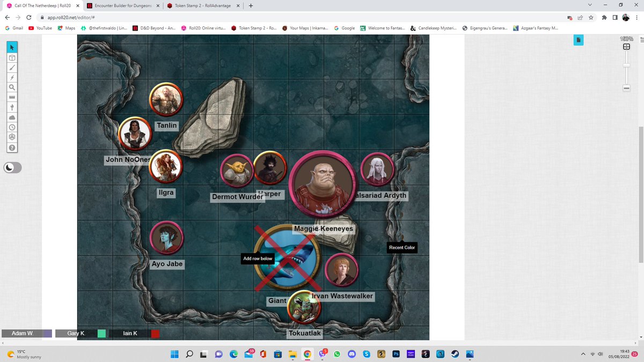Click the zoom fit-to-screen grid icon

click(x=626, y=47)
